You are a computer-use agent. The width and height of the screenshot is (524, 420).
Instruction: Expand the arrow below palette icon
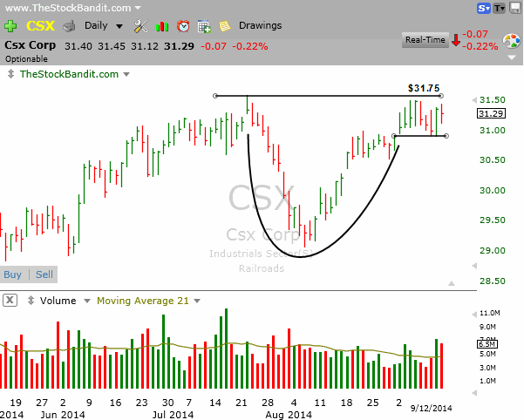[x=512, y=58]
